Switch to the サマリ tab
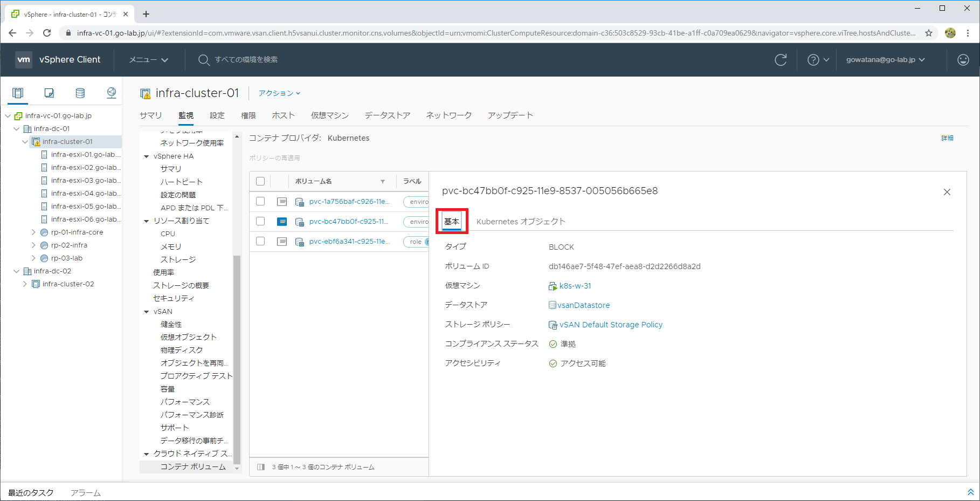 pos(150,115)
